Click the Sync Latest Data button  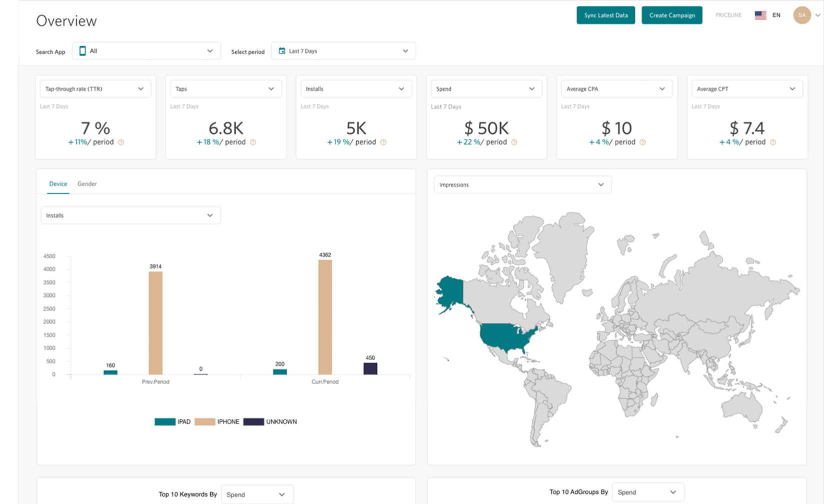(x=606, y=15)
